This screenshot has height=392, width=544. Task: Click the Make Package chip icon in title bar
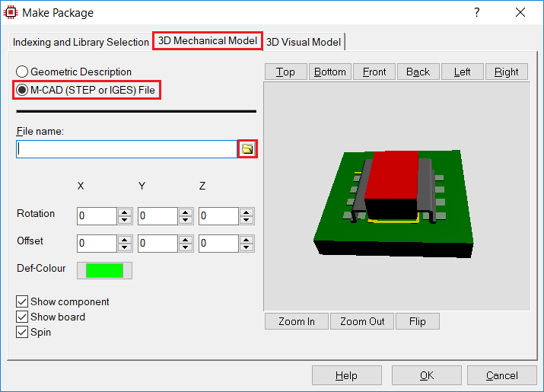tap(10, 12)
